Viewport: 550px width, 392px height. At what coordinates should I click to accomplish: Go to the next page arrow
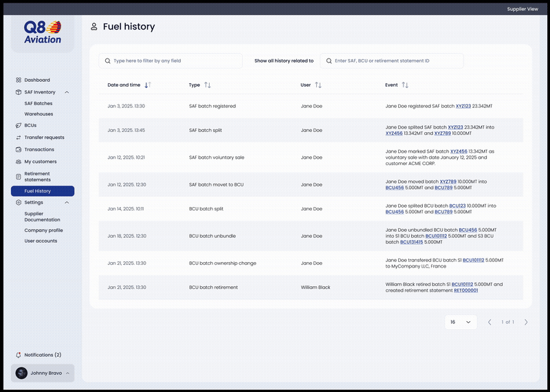pyautogui.click(x=526, y=322)
